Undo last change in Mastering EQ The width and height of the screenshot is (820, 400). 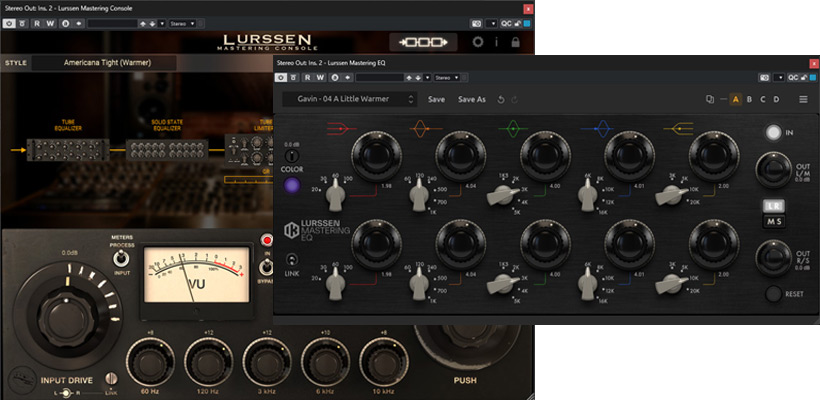click(501, 99)
